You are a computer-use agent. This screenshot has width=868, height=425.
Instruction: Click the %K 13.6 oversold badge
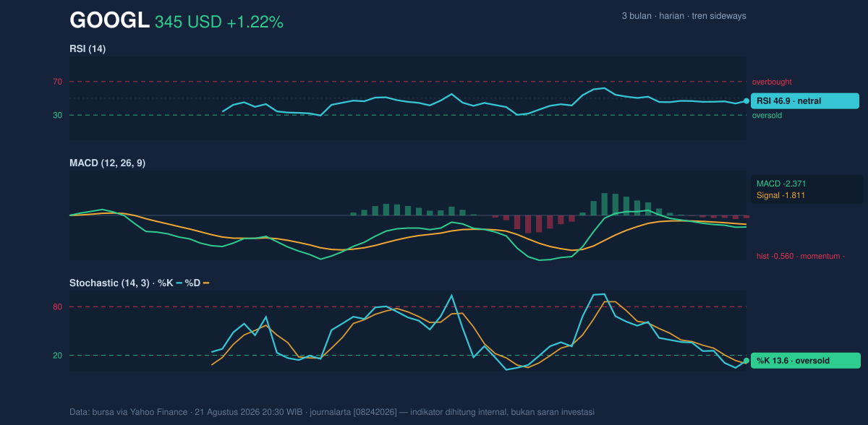point(805,361)
